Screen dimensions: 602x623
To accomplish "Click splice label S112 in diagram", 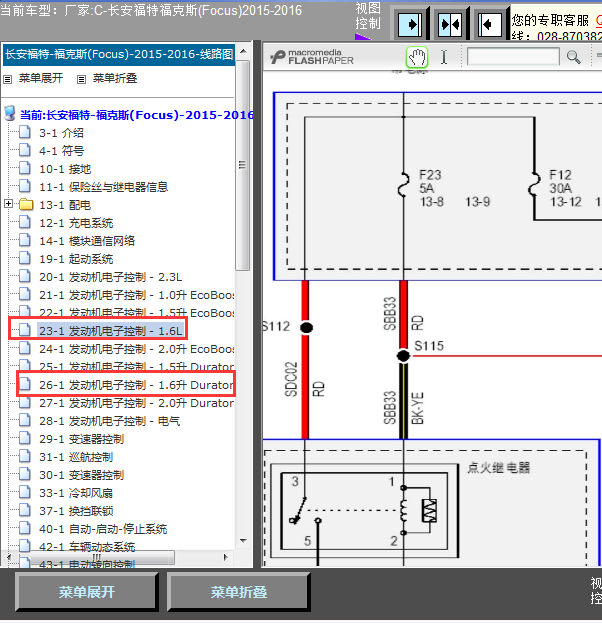I will pos(277,327).
